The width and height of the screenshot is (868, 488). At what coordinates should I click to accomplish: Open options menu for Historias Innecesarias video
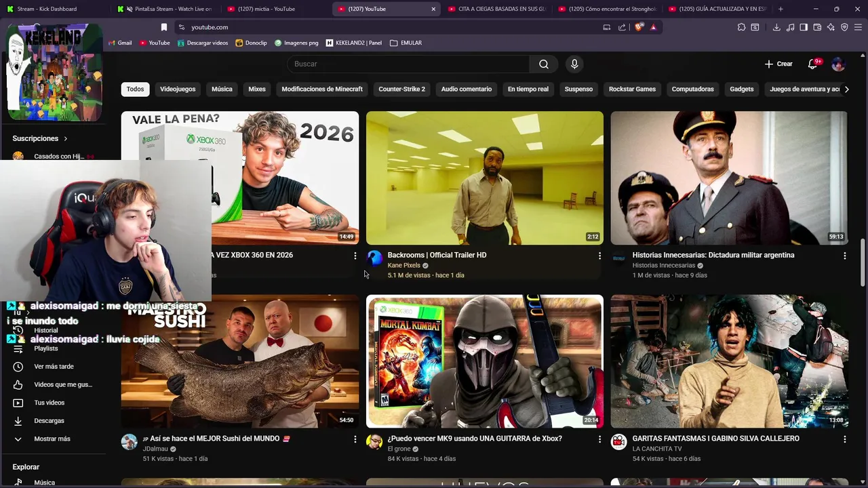click(x=844, y=256)
